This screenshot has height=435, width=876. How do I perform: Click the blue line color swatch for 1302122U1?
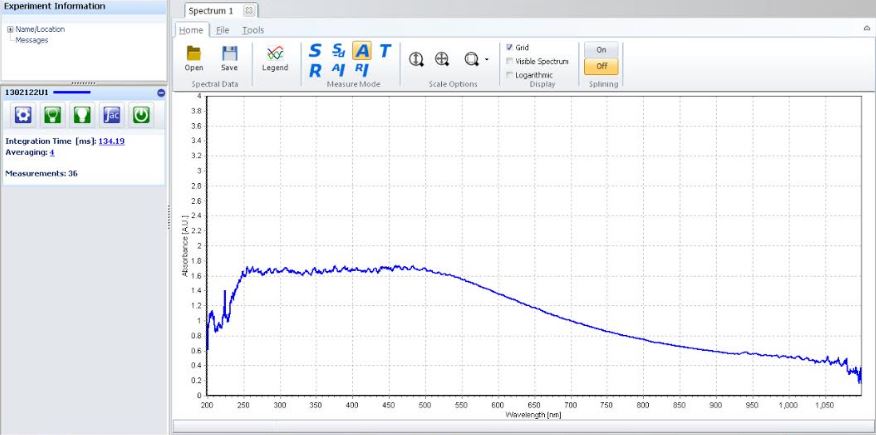(70, 93)
